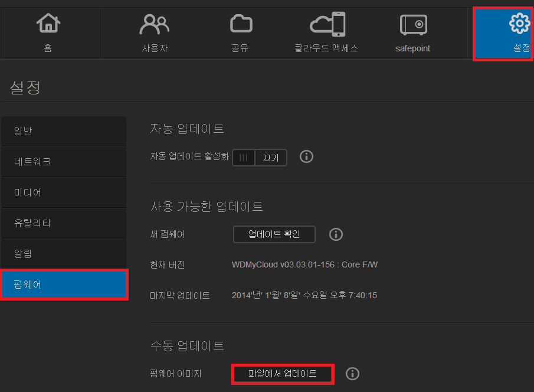Click info icon next to 업데이트 확인
Viewport: 534px width, 392px height.
[336, 234]
